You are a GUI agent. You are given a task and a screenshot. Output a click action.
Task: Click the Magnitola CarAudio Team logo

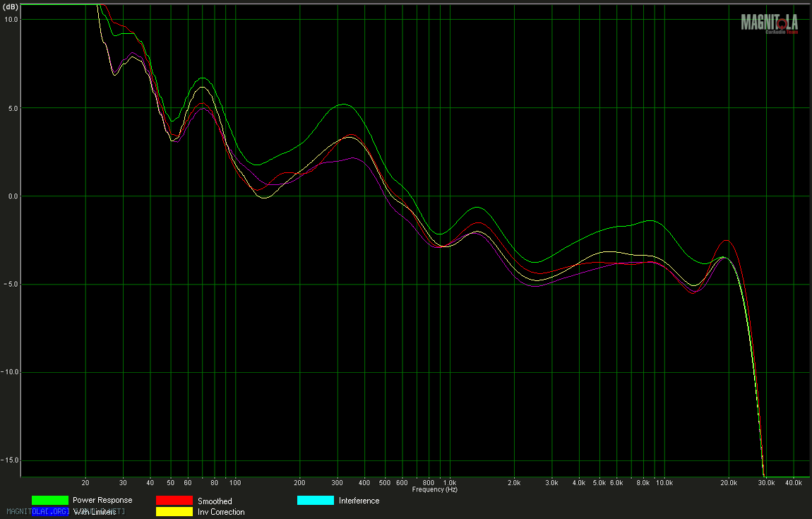pyautogui.click(x=769, y=23)
